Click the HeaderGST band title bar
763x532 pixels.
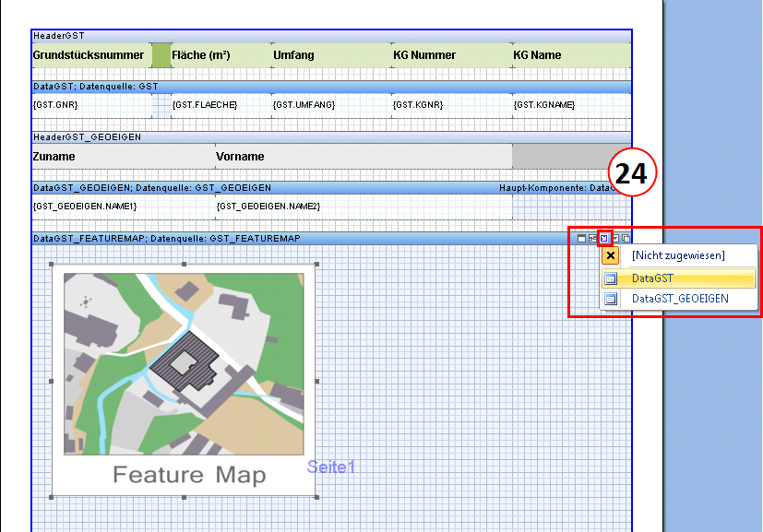pyautogui.click(x=59, y=35)
